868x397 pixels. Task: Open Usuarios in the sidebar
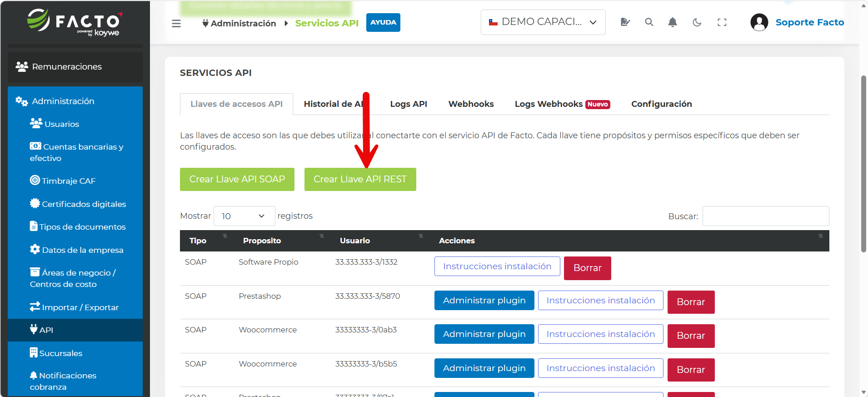pyautogui.click(x=55, y=124)
